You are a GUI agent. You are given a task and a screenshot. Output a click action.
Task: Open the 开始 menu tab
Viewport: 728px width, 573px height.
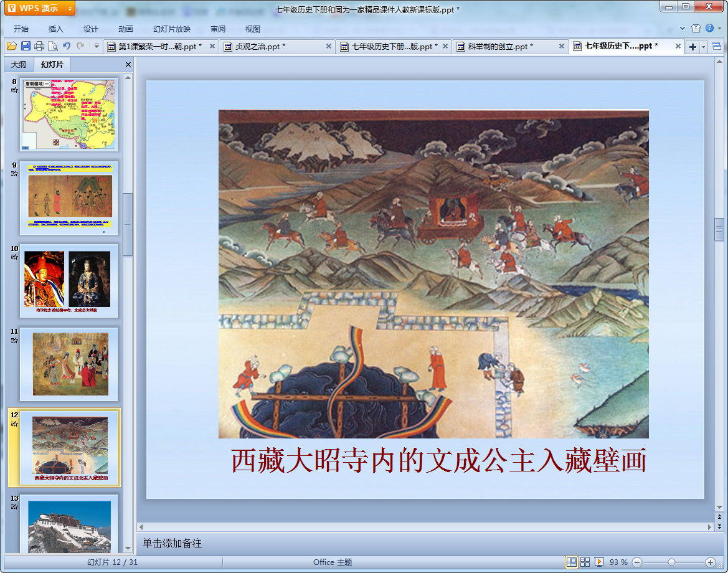pos(21,29)
